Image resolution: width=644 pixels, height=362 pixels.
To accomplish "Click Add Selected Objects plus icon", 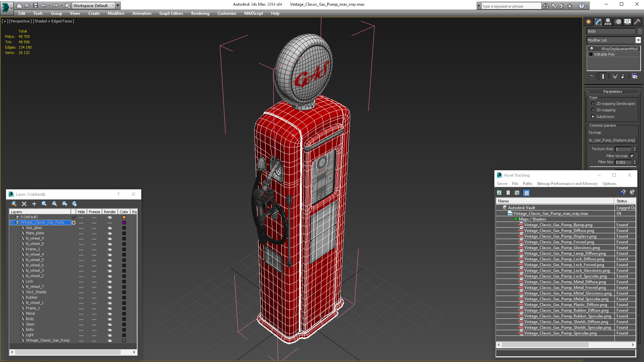I will (x=34, y=204).
